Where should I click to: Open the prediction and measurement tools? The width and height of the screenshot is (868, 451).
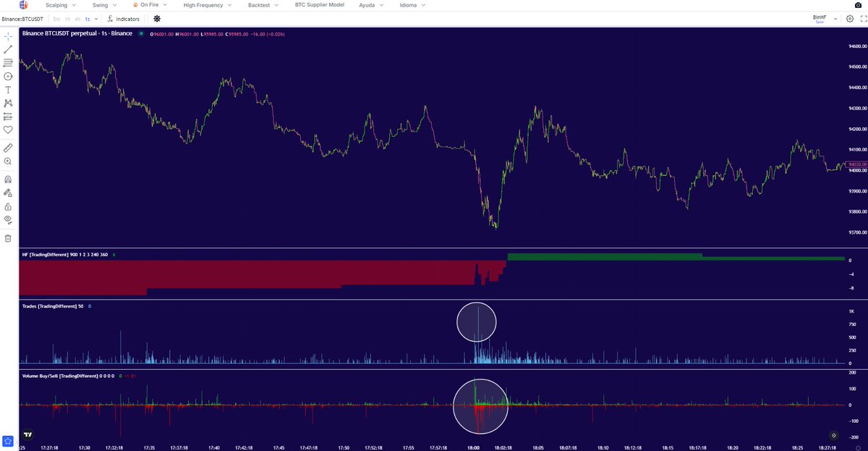[8, 116]
